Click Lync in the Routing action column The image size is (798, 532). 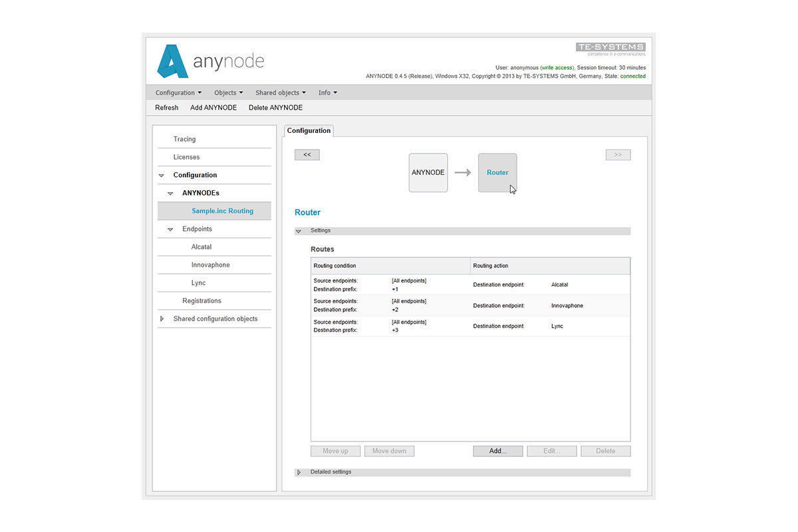pos(557,327)
